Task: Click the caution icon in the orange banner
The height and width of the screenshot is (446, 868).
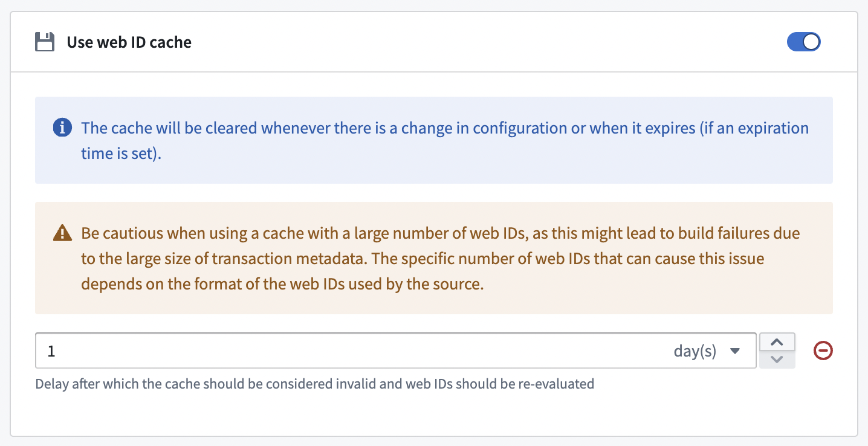Action: (63, 233)
